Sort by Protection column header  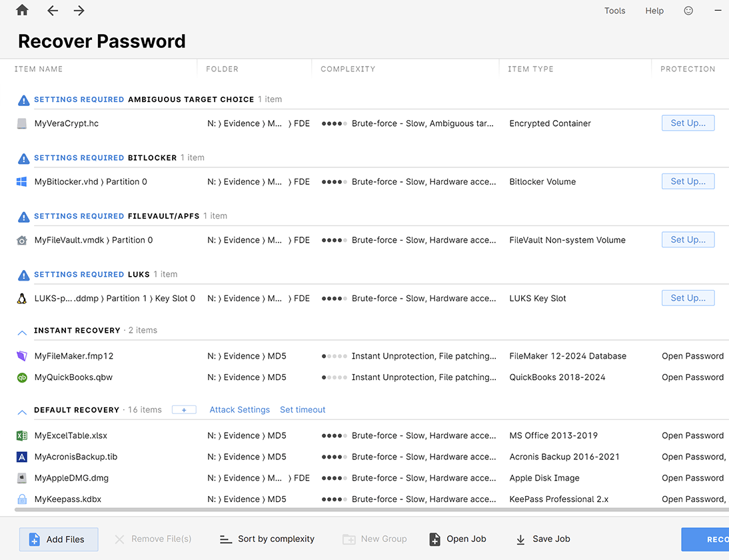point(688,69)
